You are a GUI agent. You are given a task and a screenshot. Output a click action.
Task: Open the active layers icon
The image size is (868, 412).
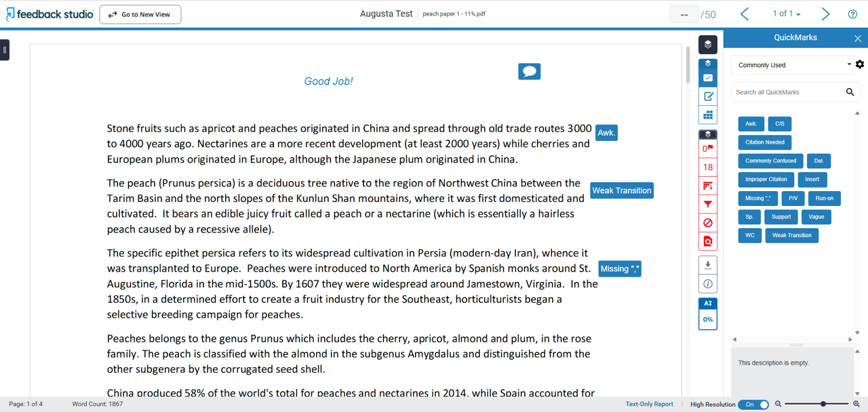(707, 45)
